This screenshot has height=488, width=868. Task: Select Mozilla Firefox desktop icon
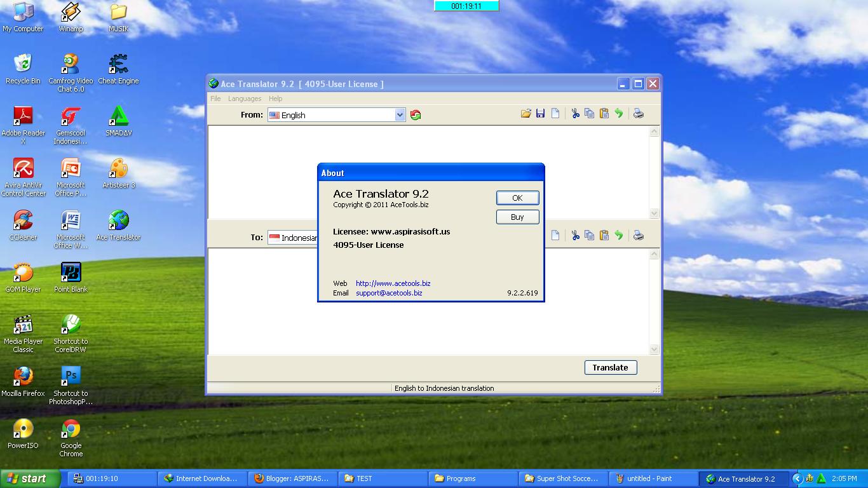23,382
